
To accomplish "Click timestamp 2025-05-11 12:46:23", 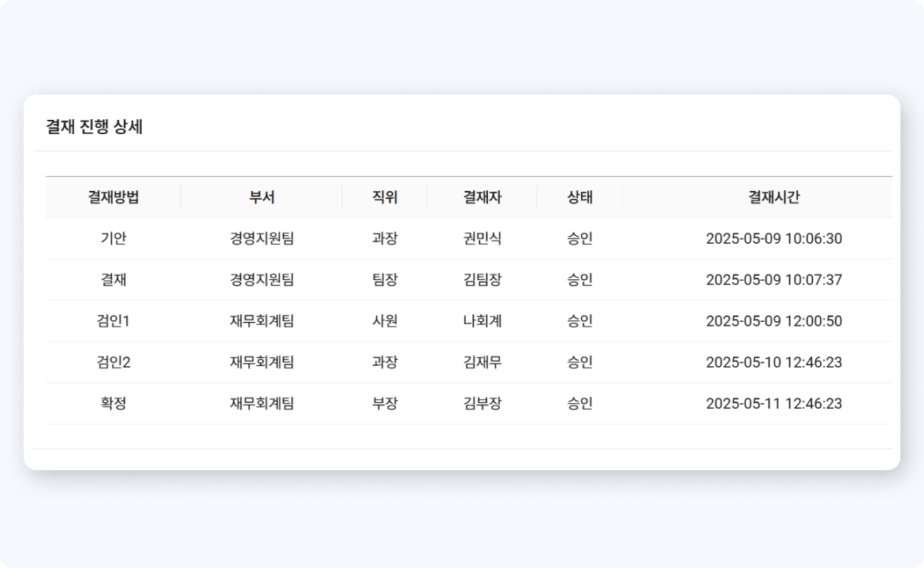I will [x=773, y=403].
